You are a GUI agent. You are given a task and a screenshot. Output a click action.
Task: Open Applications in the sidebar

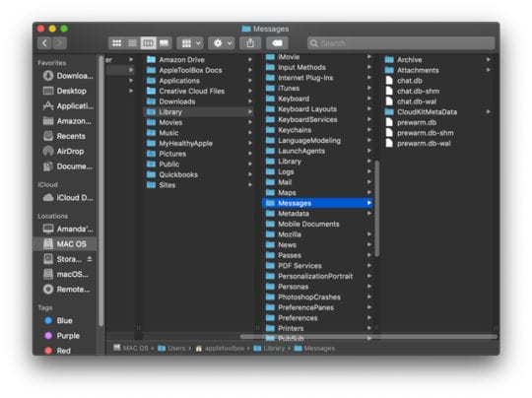68,105
